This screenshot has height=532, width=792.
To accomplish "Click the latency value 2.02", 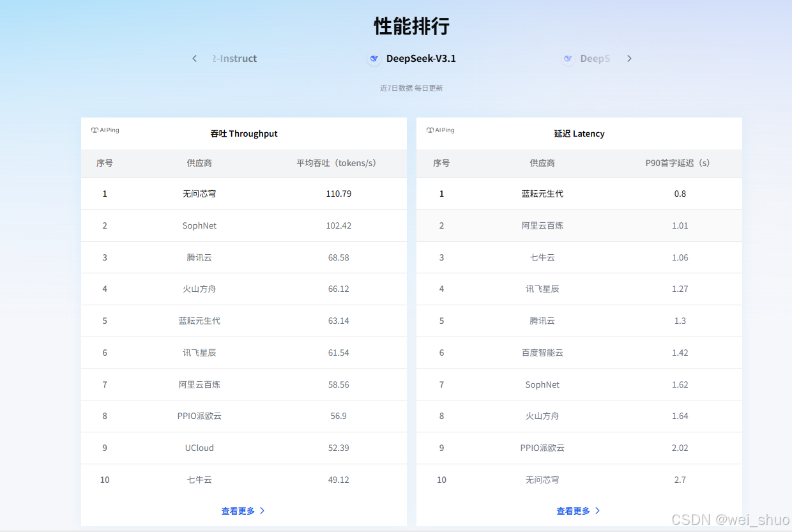I will (680, 448).
